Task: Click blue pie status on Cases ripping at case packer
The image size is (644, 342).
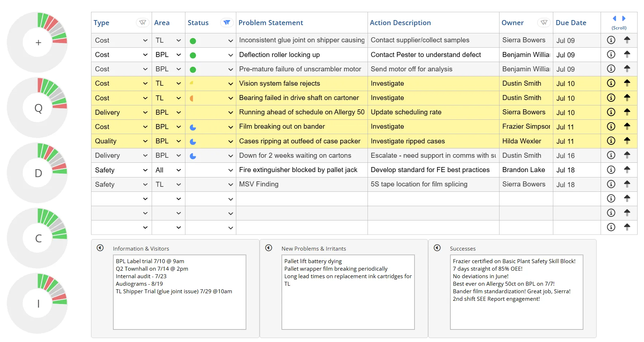Action: click(193, 141)
